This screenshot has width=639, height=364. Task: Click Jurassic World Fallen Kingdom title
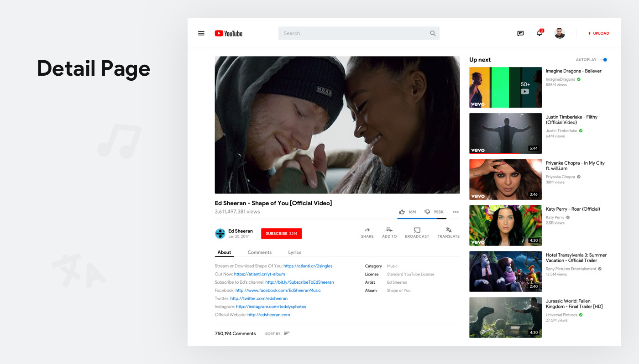tap(574, 304)
